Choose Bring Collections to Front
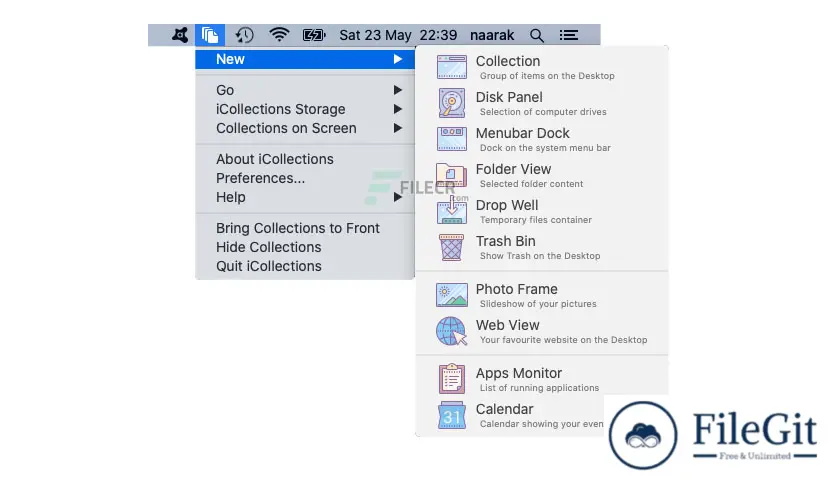The image size is (836, 484). (x=305, y=228)
